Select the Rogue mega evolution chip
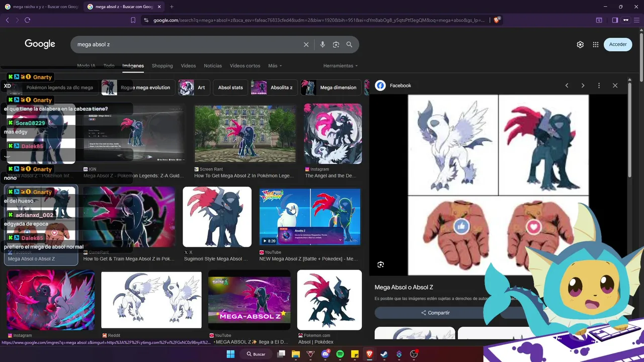644x362 pixels. [x=138, y=87]
